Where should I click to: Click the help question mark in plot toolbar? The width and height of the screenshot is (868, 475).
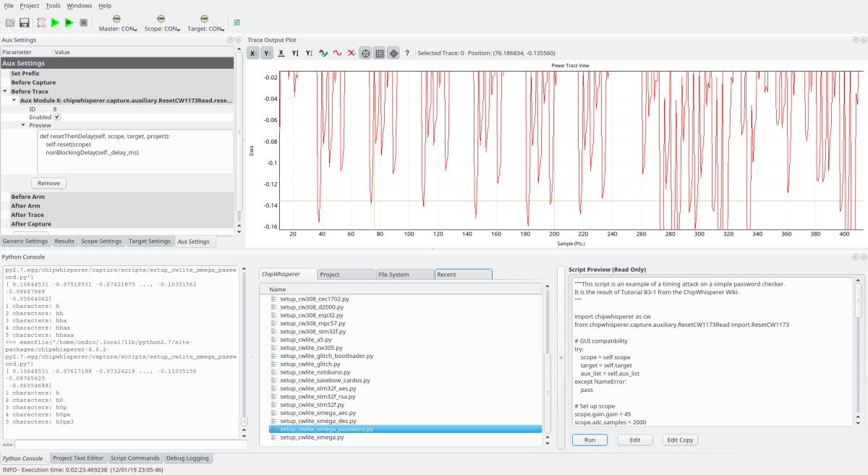(407, 53)
